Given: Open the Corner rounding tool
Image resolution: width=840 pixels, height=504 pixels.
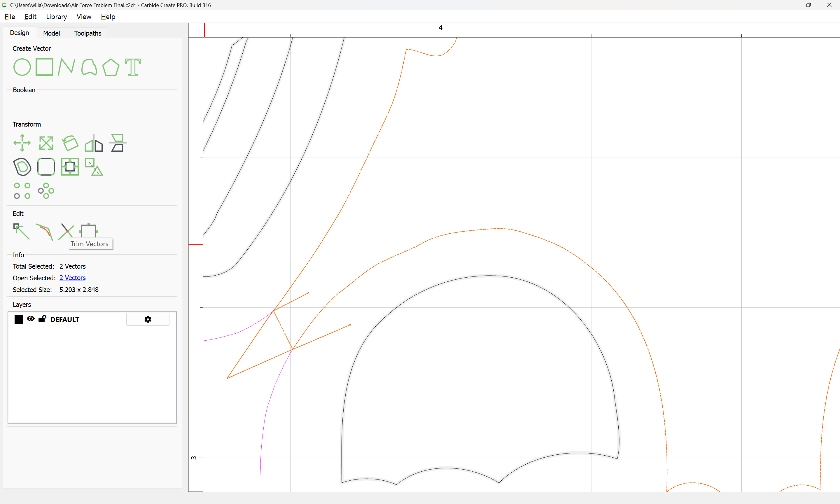Looking at the screenshot, I should pyautogui.click(x=46, y=167).
